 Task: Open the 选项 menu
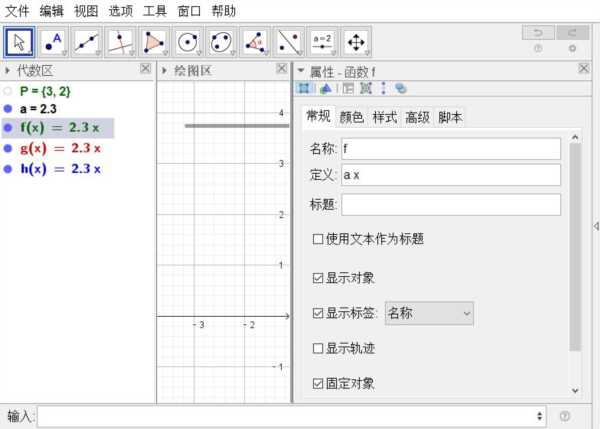pos(121,11)
